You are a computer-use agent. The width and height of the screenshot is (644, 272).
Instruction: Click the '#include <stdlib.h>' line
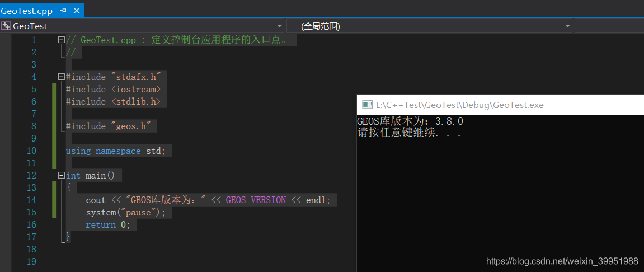pos(114,101)
